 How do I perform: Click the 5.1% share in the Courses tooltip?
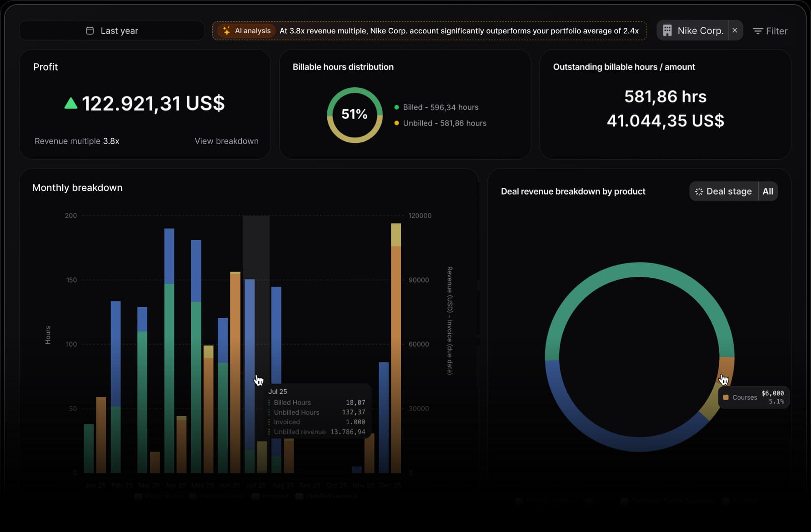point(776,402)
